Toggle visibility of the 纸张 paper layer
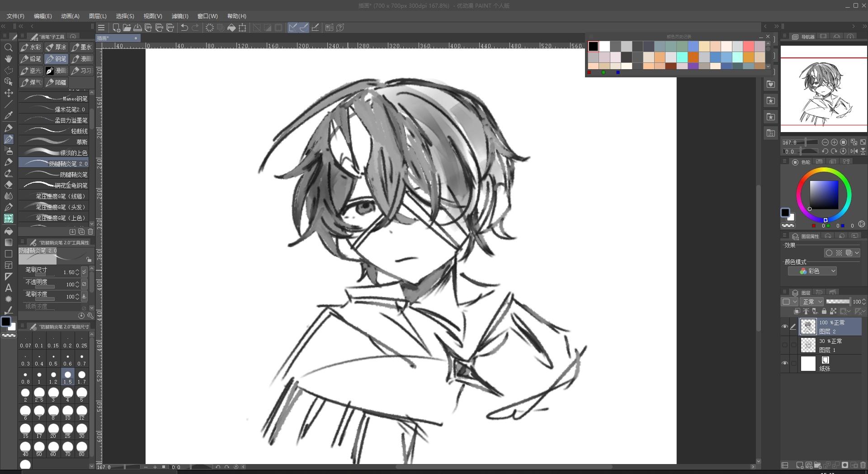The height and width of the screenshot is (474, 868). (x=785, y=364)
